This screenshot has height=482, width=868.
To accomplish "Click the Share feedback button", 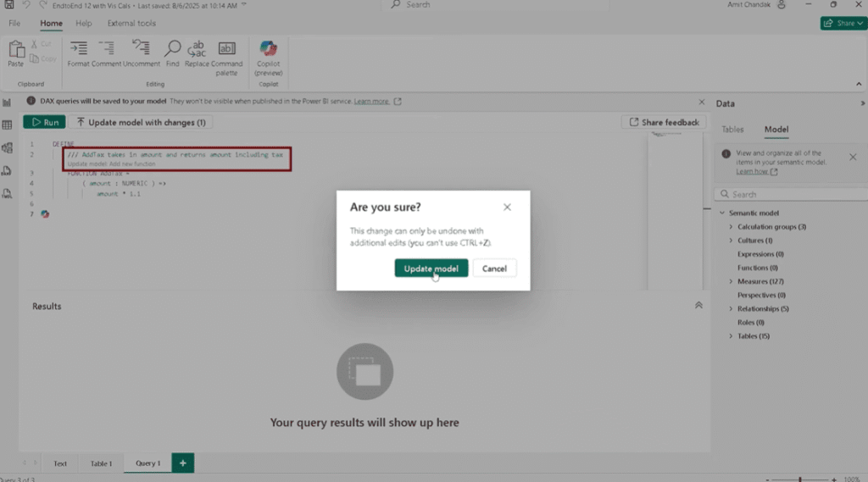I will pyautogui.click(x=664, y=122).
